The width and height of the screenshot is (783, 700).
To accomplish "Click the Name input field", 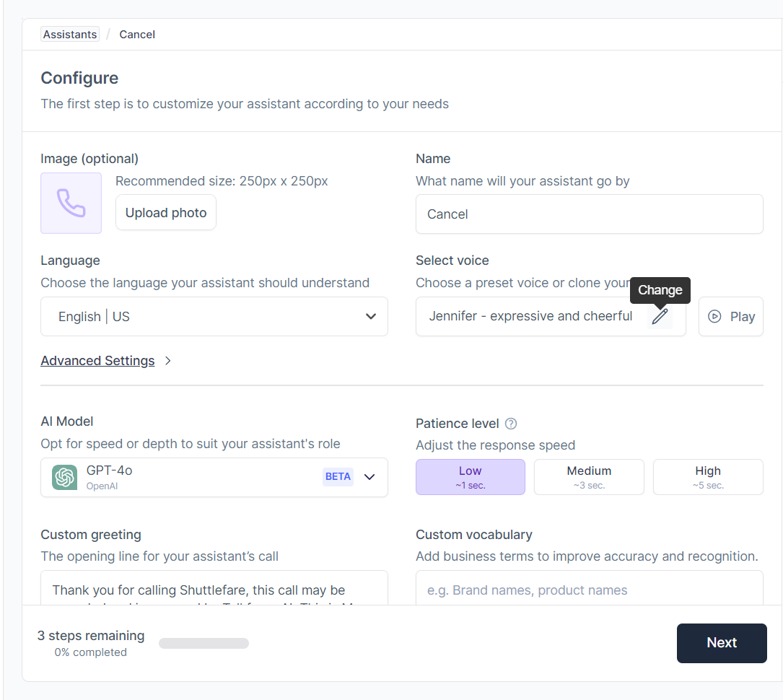I will coord(589,214).
